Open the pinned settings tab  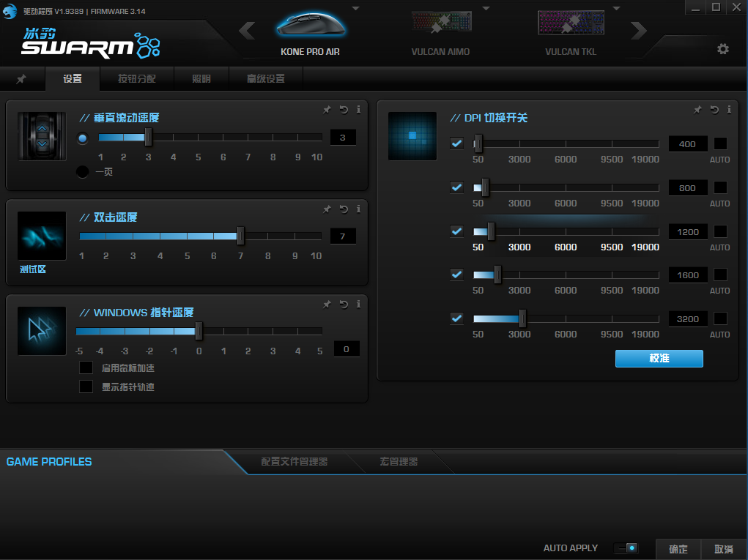[21, 79]
